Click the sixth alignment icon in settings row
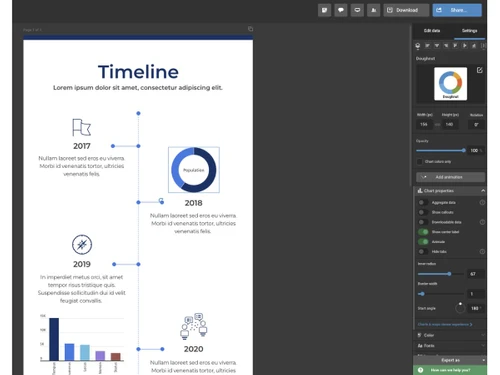The width and height of the screenshot is (500, 375). pyautogui.click(x=465, y=46)
